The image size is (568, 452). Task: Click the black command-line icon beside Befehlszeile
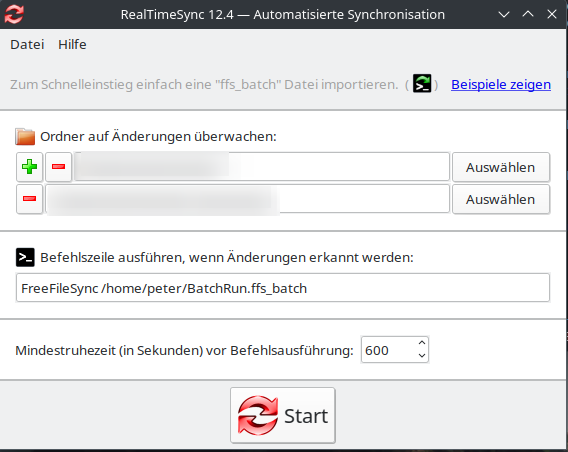pyautogui.click(x=25, y=257)
